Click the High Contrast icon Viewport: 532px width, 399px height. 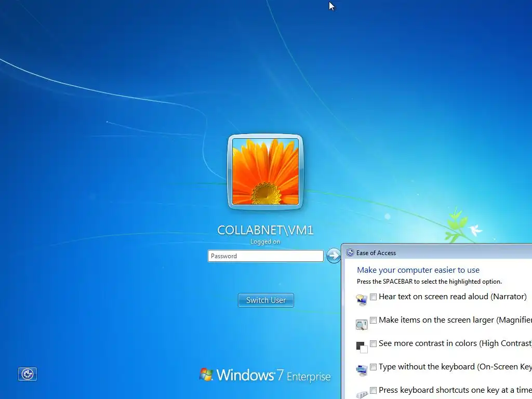[362, 347]
